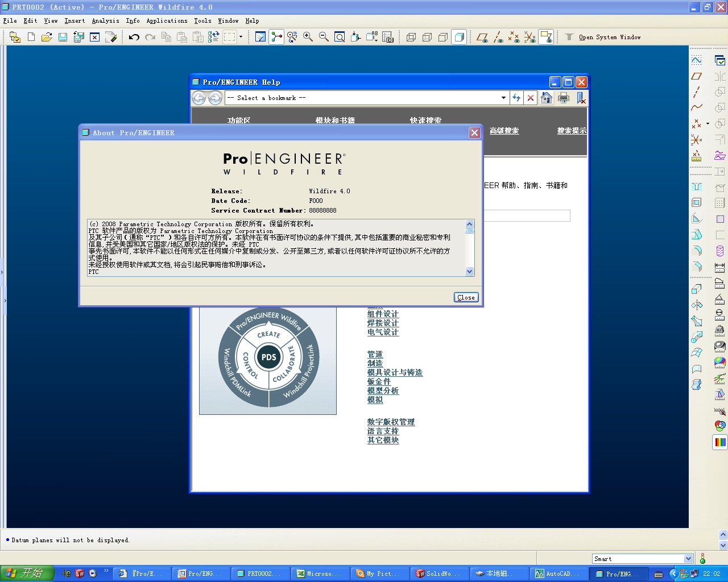Switch to no hidden line display mode
This screenshot has width=728, height=582.
(x=443, y=38)
